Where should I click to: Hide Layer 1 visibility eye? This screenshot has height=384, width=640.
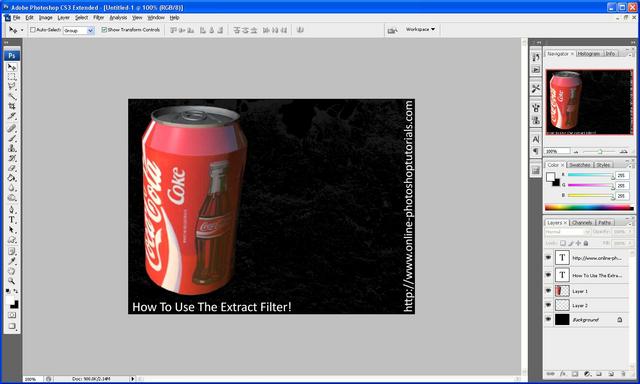coord(548,291)
